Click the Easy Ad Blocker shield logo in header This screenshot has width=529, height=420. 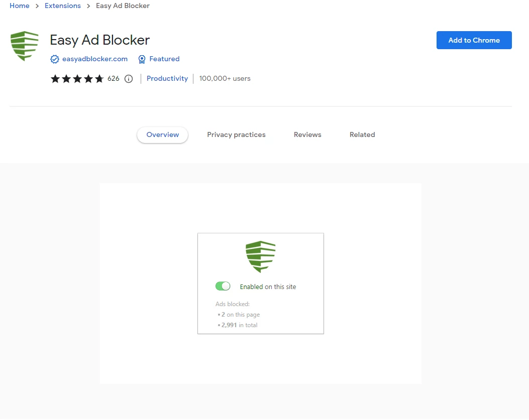pyautogui.click(x=25, y=46)
